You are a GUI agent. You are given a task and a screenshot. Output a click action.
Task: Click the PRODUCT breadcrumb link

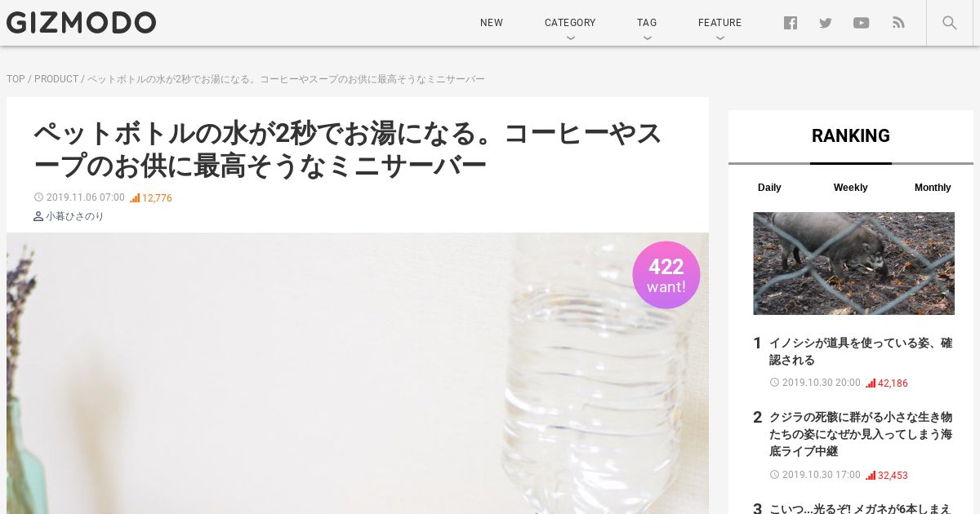point(56,79)
